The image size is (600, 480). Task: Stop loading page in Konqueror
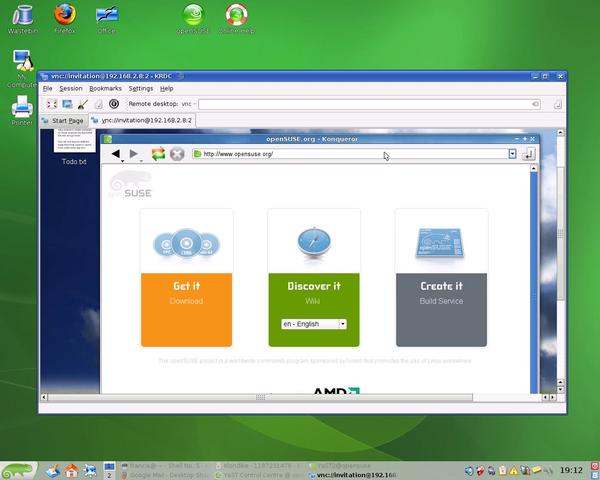coord(177,154)
